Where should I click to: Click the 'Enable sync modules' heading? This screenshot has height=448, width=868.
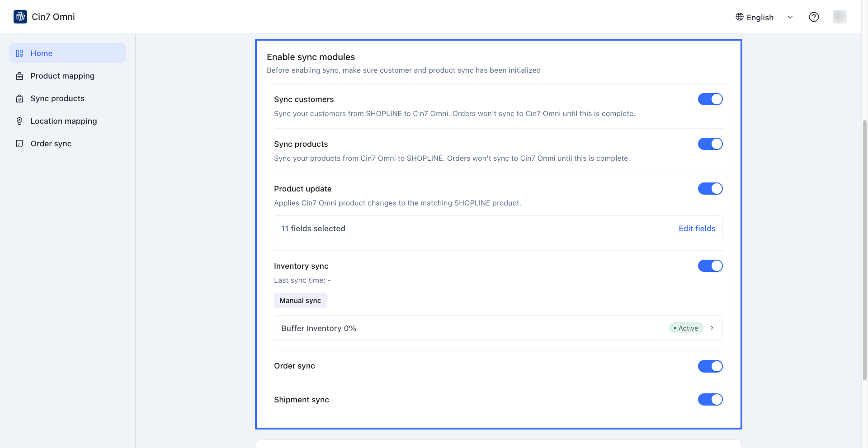311,57
